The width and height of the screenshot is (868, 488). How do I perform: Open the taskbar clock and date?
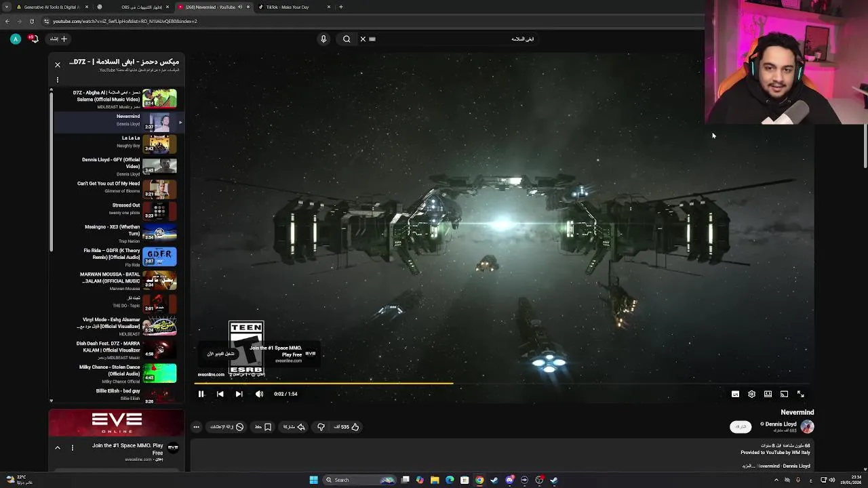tap(850, 480)
